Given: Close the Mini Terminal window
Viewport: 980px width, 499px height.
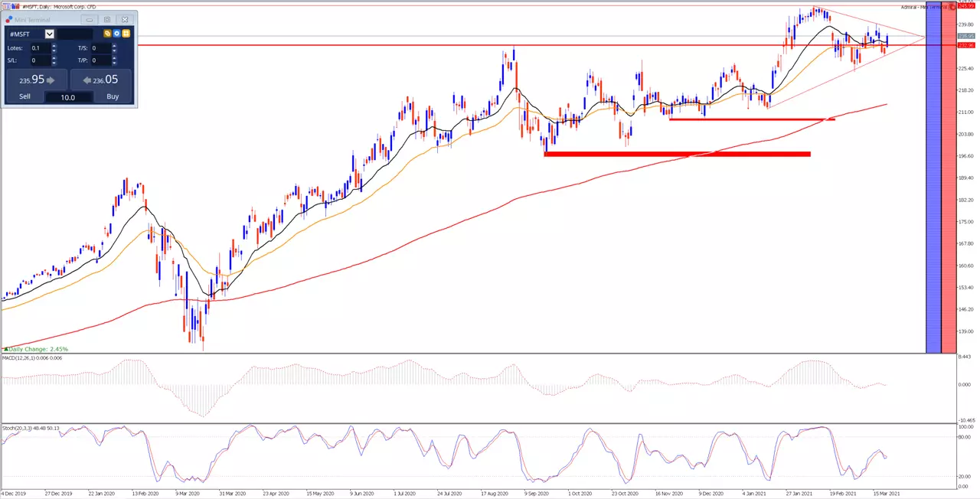Looking at the screenshot, I should (x=125, y=19).
